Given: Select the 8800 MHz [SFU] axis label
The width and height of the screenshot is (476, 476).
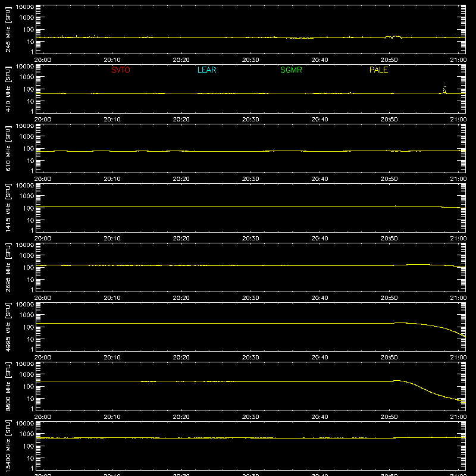Looking at the screenshot, I should pos(8,386).
